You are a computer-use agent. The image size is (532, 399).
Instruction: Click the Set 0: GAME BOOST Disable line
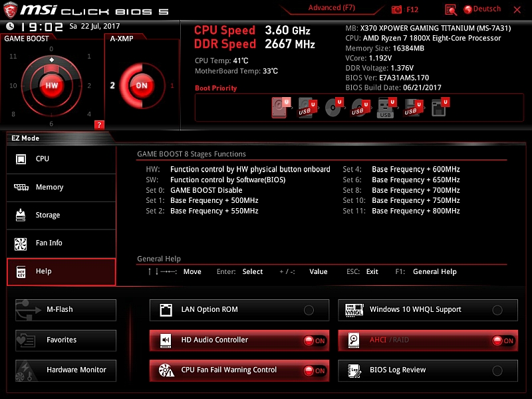(194, 190)
